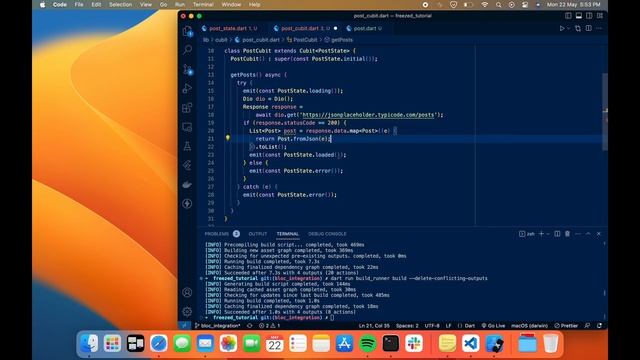Kill terminal with trash icon
This screenshot has width=640, height=360.
[567, 234]
